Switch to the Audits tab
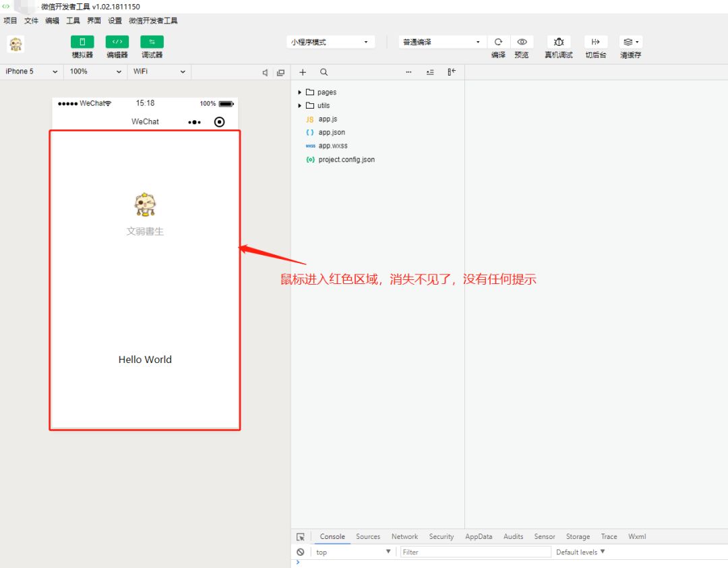This screenshot has height=568, width=728. tap(513, 536)
